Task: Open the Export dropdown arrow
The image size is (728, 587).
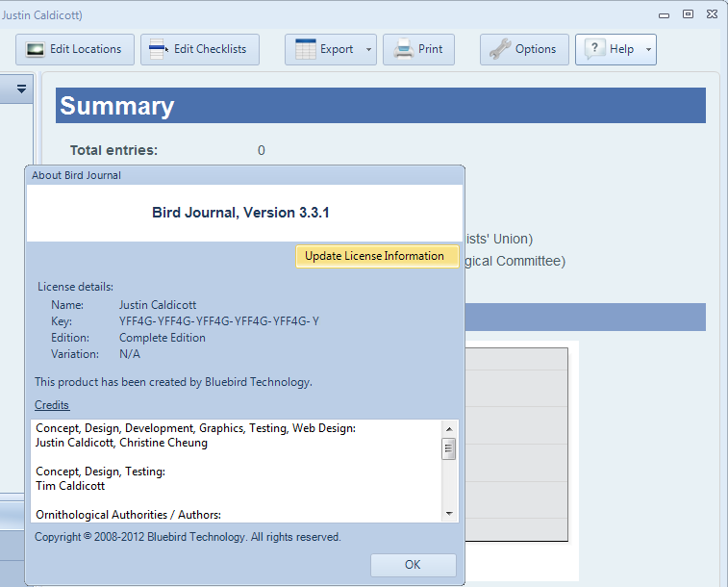Action: pos(368,49)
